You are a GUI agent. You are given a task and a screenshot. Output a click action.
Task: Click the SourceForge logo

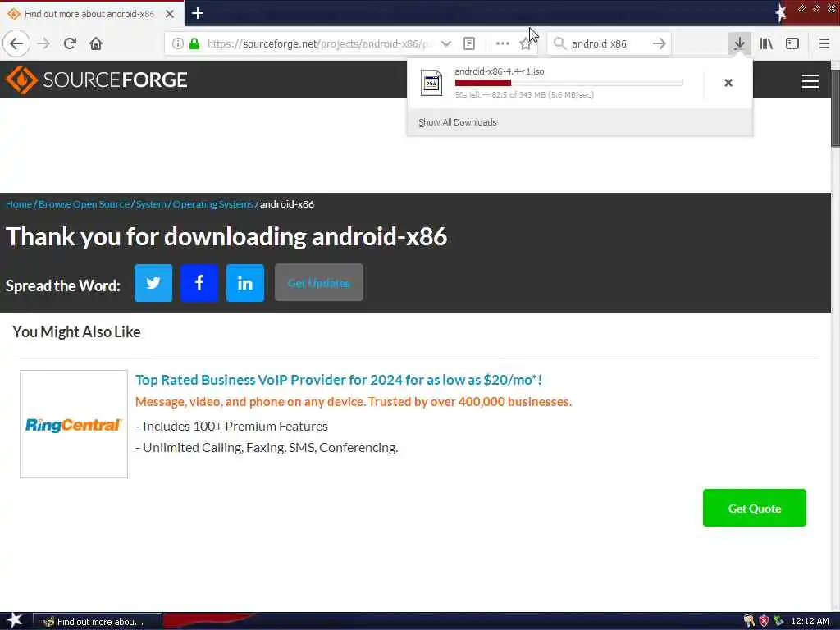click(97, 80)
